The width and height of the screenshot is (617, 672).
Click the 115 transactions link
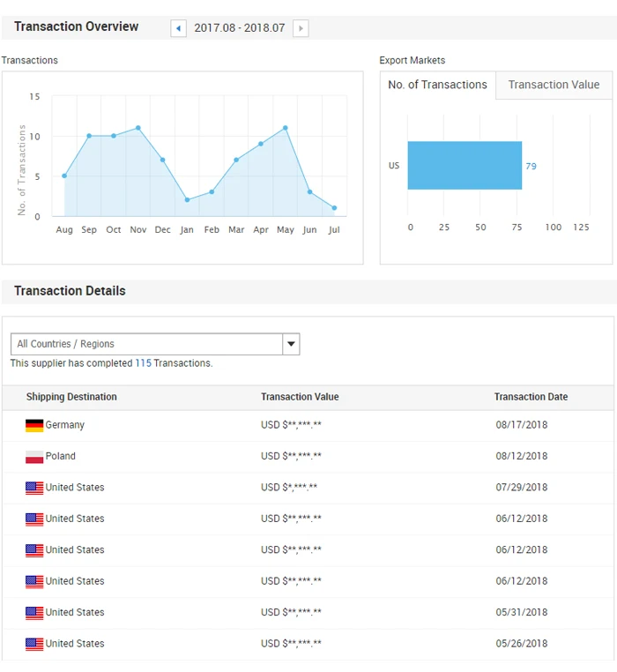coord(143,363)
